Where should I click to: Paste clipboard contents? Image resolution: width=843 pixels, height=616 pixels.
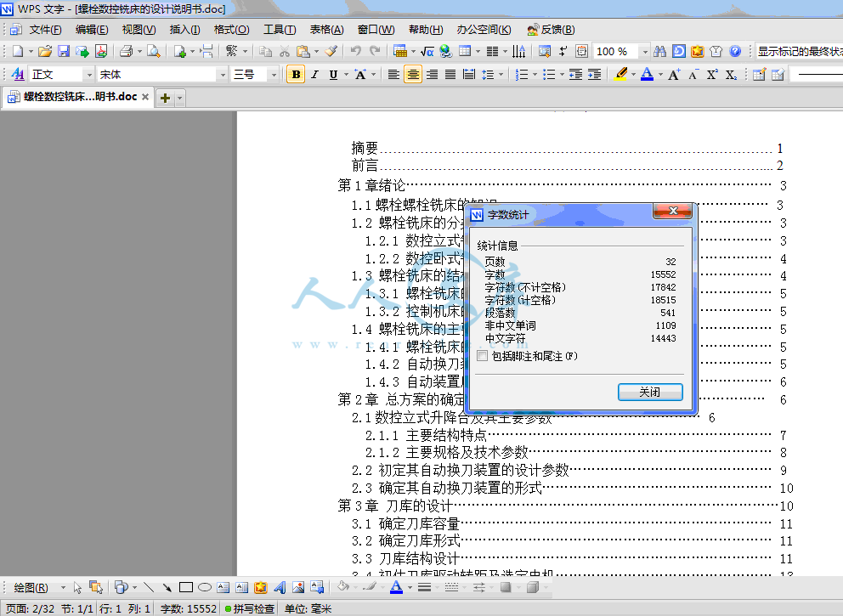[x=303, y=51]
